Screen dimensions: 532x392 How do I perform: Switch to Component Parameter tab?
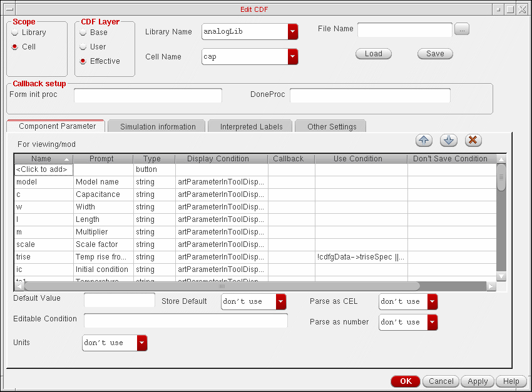(x=56, y=126)
